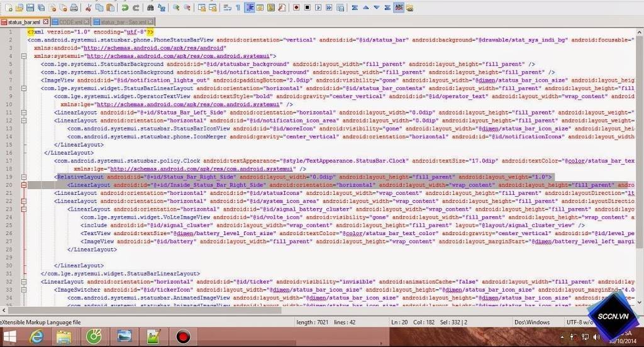The width and height of the screenshot is (644, 347).
Task: Save the current recorded macro
Action: click(340, 8)
